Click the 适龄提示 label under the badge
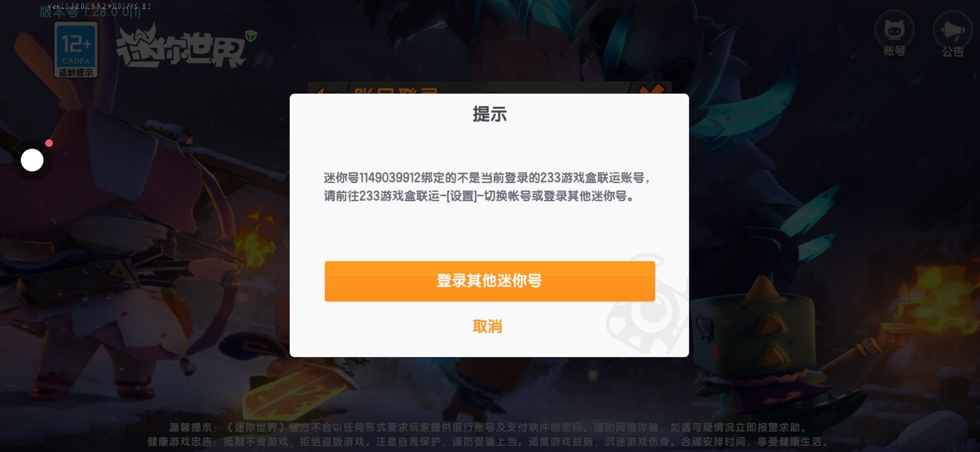Image resolution: width=980 pixels, height=452 pixels. (76, 72)
